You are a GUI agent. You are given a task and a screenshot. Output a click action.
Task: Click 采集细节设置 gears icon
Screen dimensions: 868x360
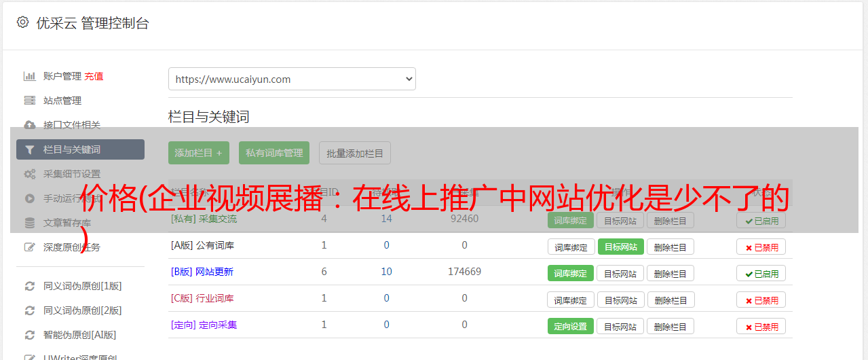pos(30,174)
